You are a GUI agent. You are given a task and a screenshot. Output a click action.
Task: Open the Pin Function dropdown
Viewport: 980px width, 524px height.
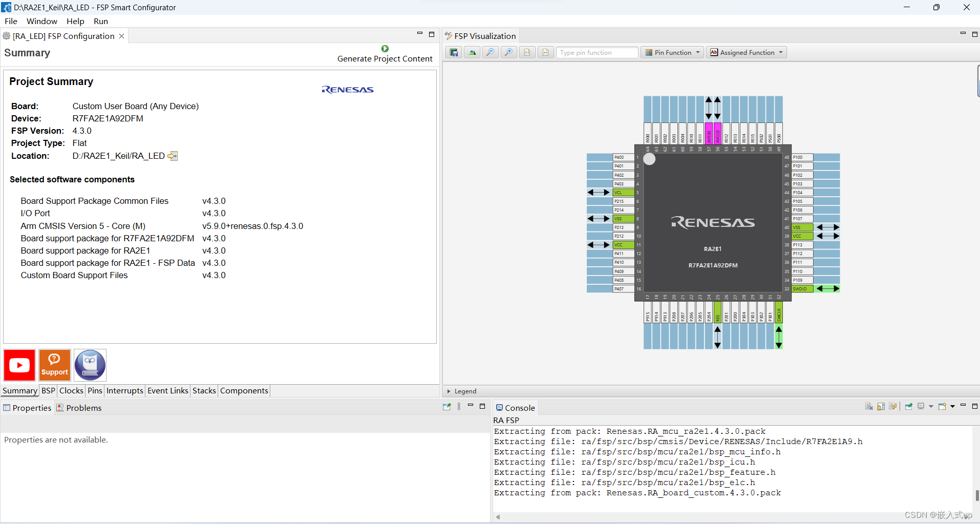(672, 52)
